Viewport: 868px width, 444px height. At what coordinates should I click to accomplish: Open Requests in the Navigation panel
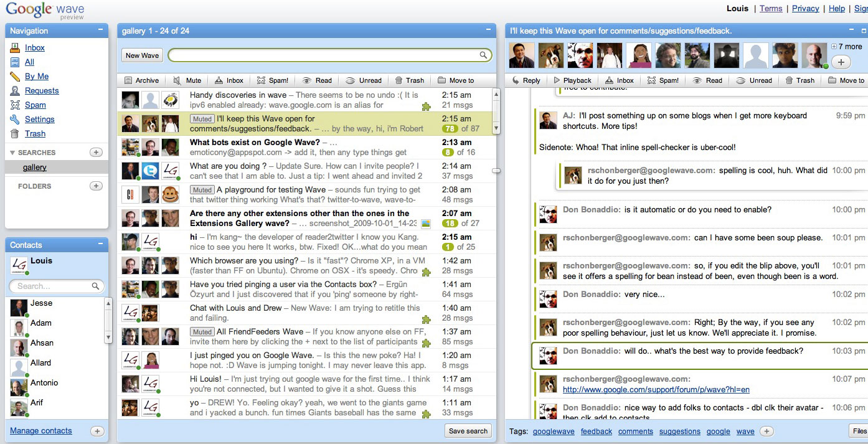click(42, 90)
